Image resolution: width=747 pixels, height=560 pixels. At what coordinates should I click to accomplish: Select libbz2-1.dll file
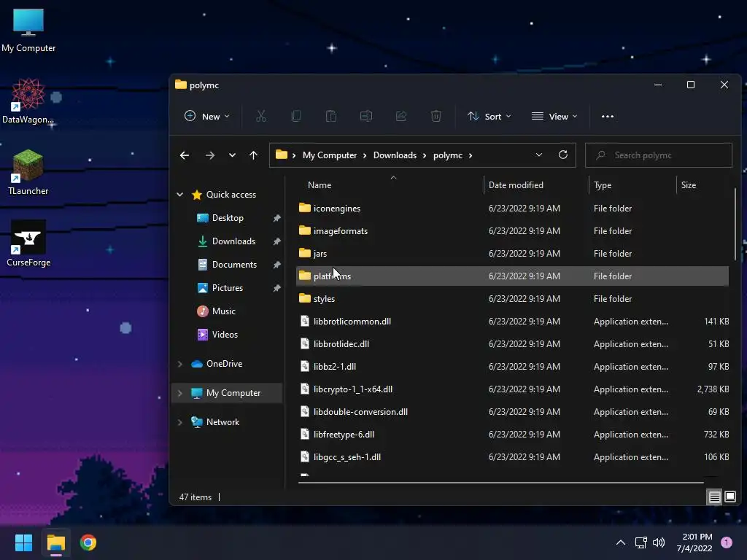[512, 367]
